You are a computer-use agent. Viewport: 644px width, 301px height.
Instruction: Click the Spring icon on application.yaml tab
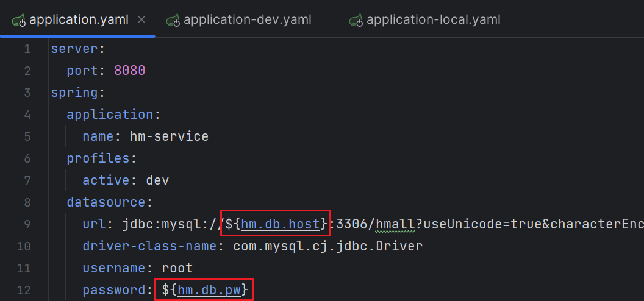pos(17,19)
